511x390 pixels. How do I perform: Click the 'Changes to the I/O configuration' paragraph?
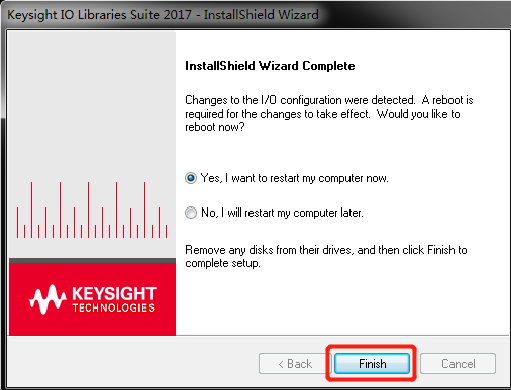pyautogui.click(x=329, y=113)
